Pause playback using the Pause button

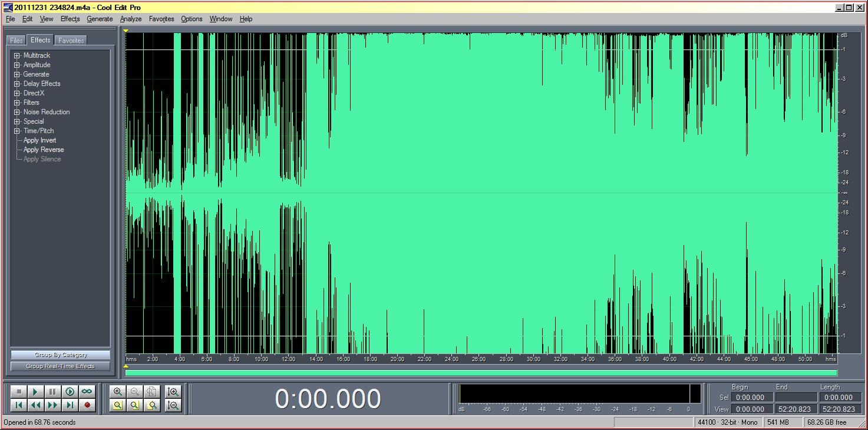pos(52,392)
